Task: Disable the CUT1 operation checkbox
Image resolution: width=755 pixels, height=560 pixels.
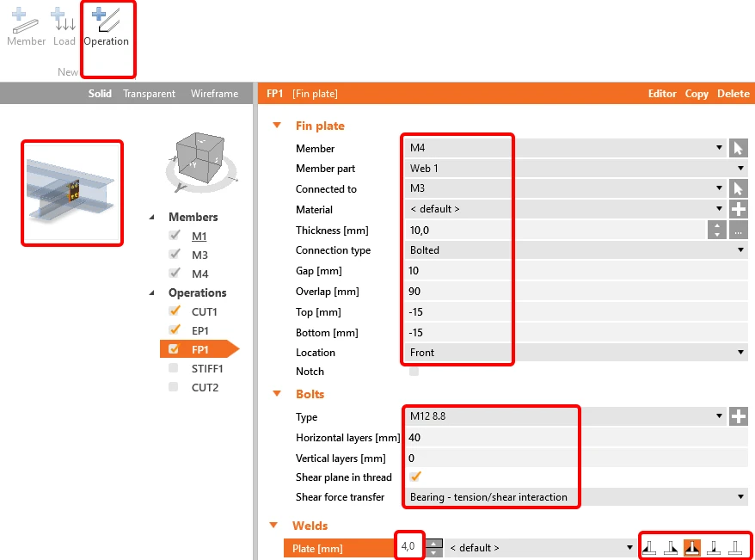Action: 175,311
